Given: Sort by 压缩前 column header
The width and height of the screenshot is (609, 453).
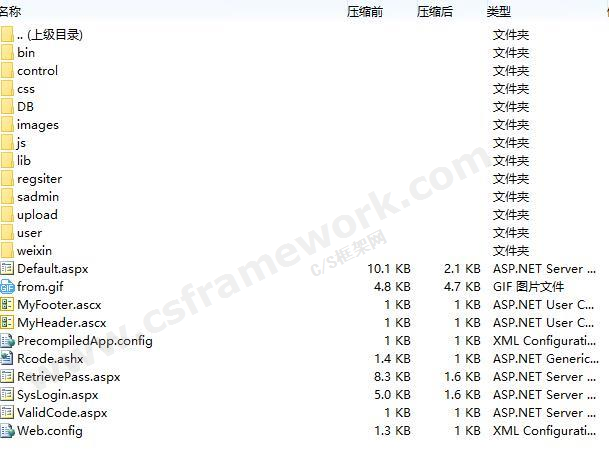Looking at the screenshot, I should point(365,12).
